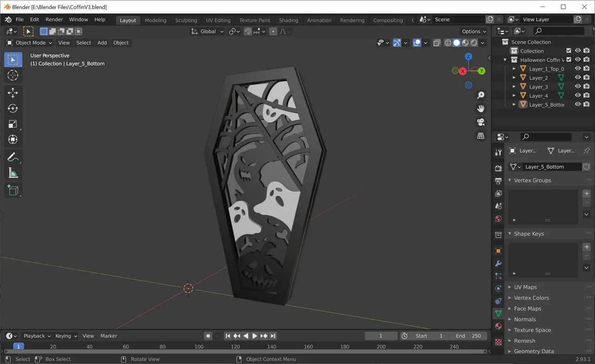Click the Layer_5_Bottom mesh name field
The width and height of the screenshot is (595, 364).
[x=552, y=167]
